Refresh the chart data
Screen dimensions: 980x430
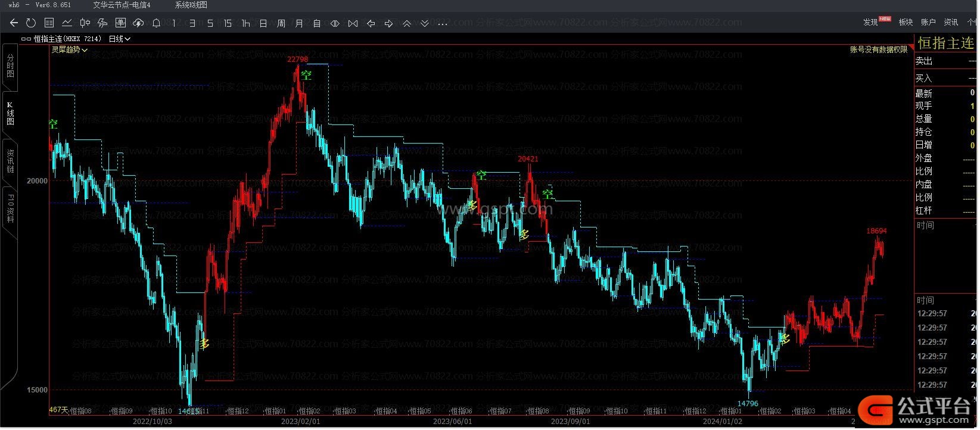coord(31,23)
